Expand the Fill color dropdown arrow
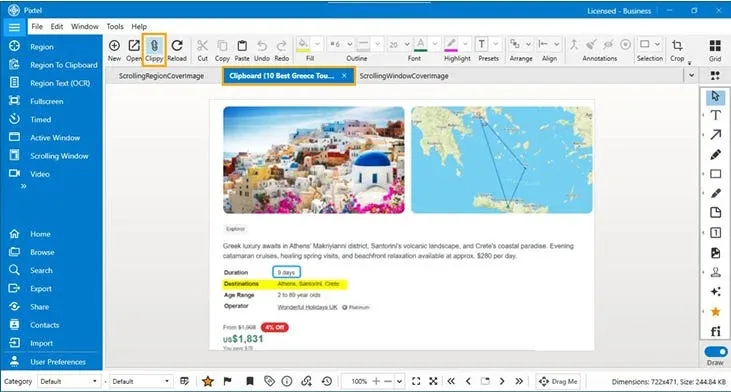Screen dimensions: 731x392 [x=317, y=44]
